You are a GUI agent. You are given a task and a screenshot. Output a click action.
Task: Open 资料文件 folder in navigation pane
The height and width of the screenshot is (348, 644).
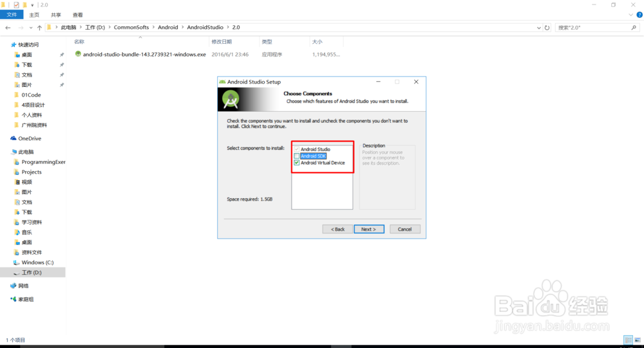(32, 252)
